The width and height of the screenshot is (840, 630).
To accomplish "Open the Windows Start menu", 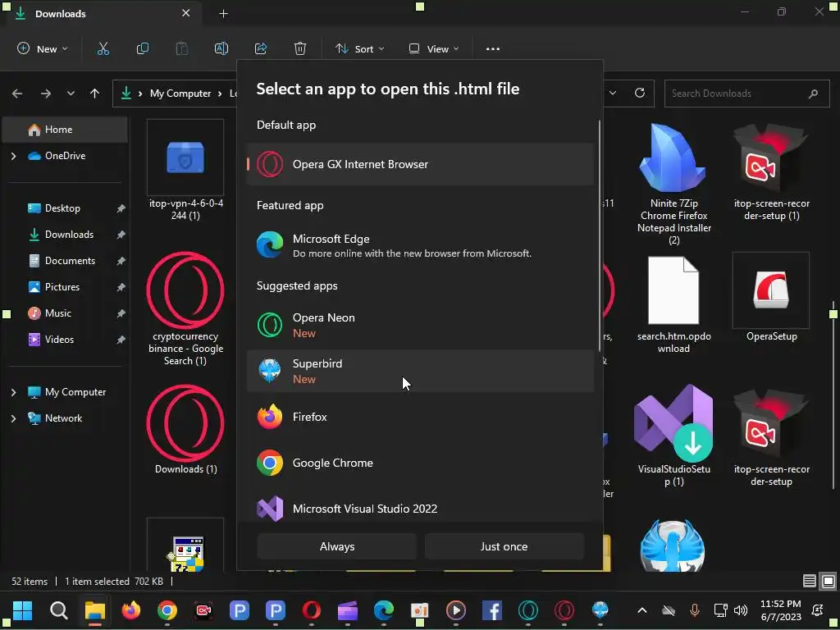I will click(22, 610).
